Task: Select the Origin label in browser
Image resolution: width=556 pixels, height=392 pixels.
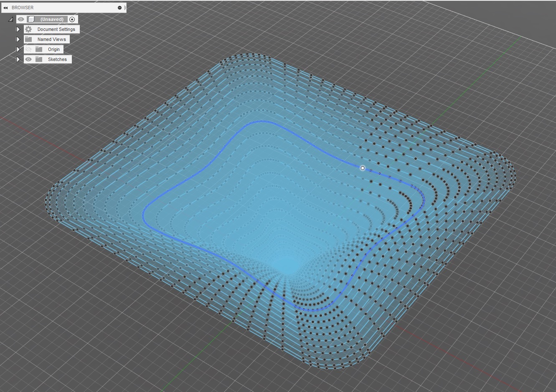Action: coord(53,49)
